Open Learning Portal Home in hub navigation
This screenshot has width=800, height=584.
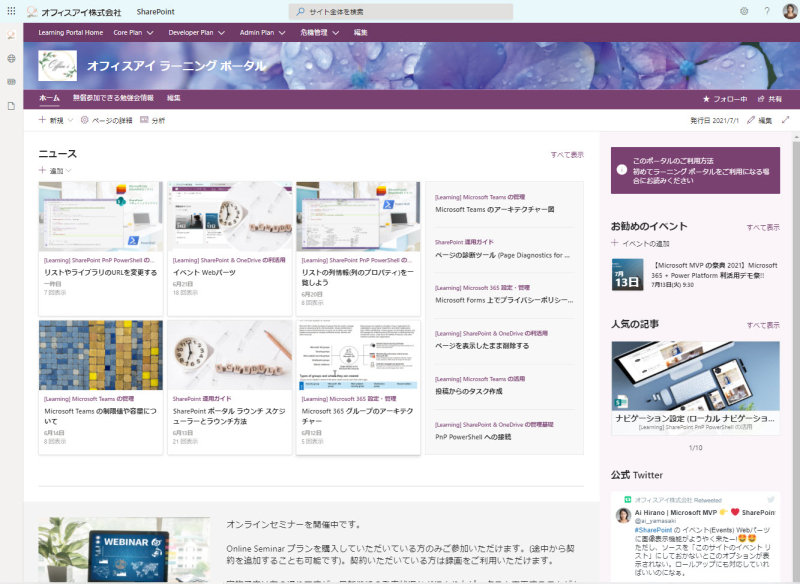(x=70, y=33)
